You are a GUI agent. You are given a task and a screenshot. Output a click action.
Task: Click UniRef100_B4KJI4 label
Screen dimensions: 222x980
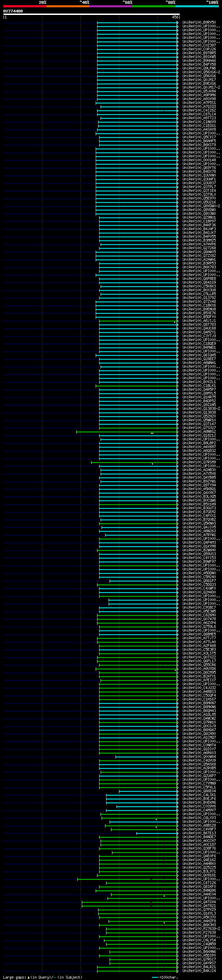(199, 971)
